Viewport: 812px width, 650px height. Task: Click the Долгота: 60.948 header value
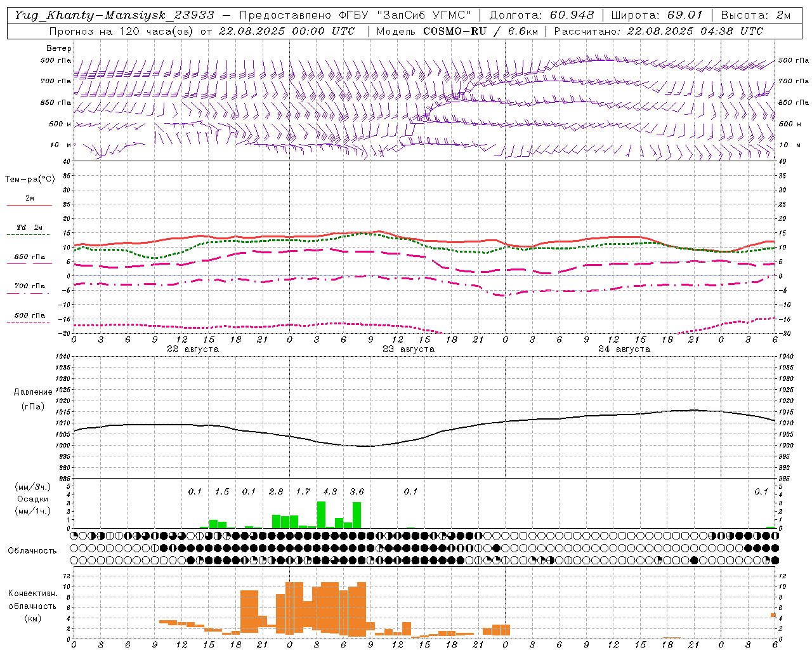click(x=542, y=15)
